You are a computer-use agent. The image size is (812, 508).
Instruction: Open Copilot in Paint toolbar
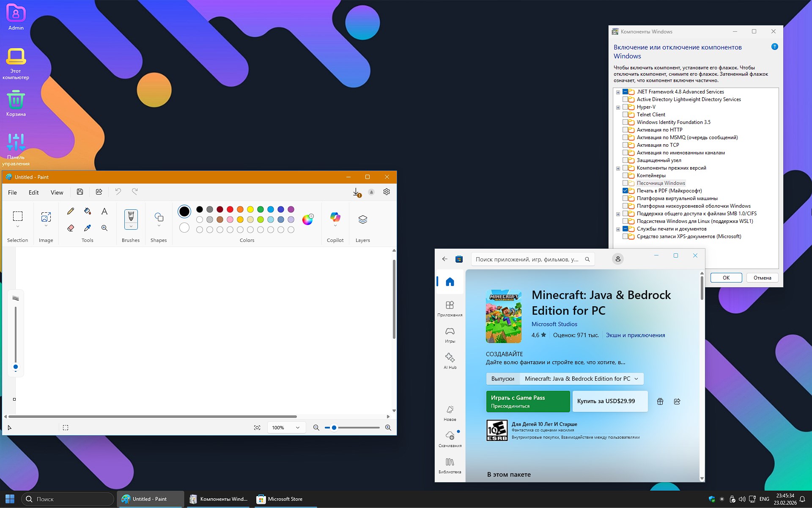pyautogui.click(x=335, y=217)
